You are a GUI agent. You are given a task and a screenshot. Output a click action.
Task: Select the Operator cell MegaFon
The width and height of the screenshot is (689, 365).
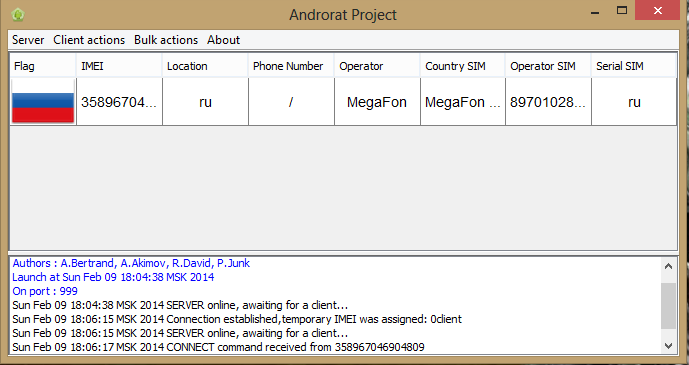(x=377, y=102)
